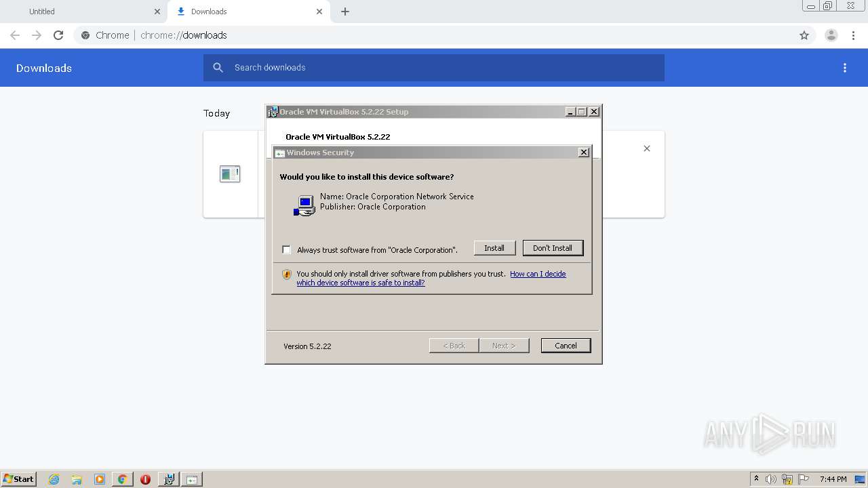Viewport: 868px width, 488px height.
Task: Reload the downloads page
Action: click(58, 35)
